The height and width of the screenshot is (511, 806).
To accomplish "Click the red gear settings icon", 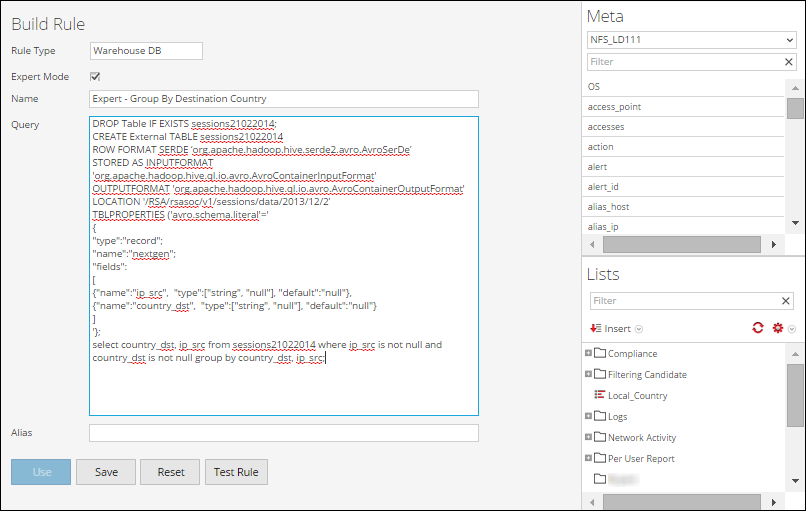I will pos(778,328).
